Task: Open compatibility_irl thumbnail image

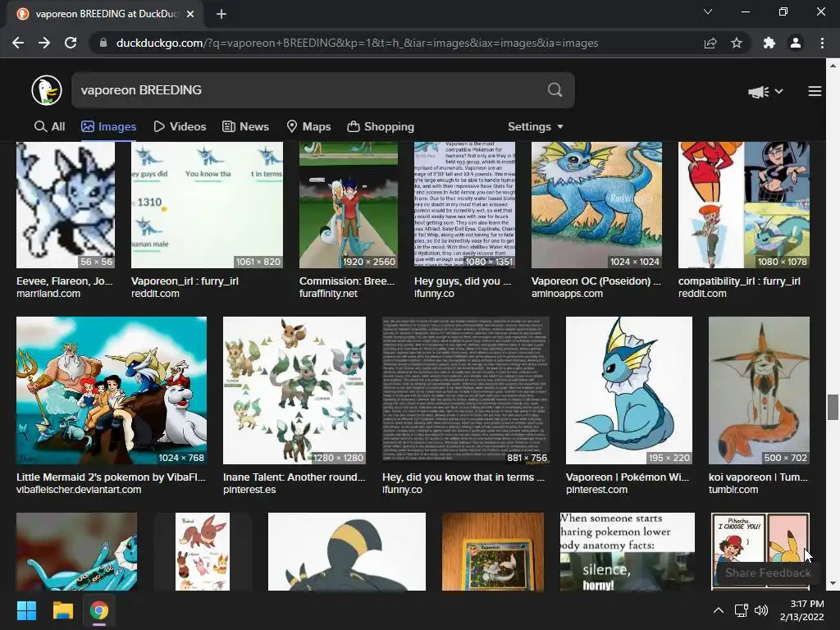Action: [743, 204]
